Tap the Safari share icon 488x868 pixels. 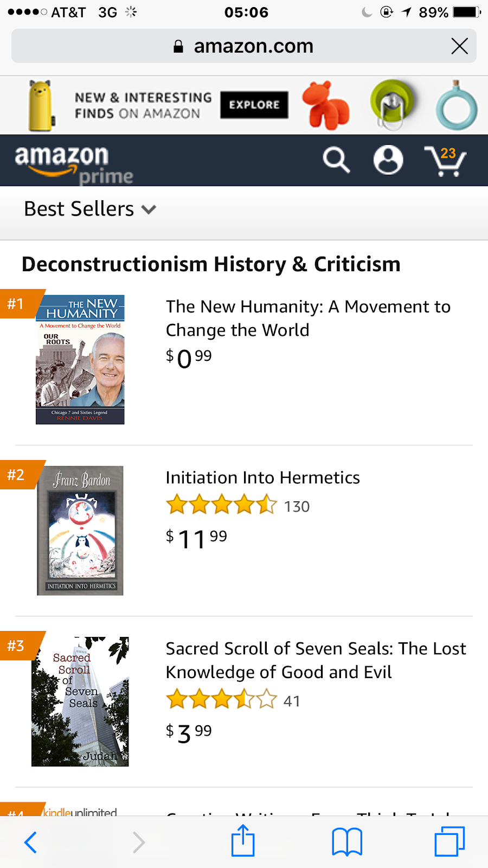(243, 841)
